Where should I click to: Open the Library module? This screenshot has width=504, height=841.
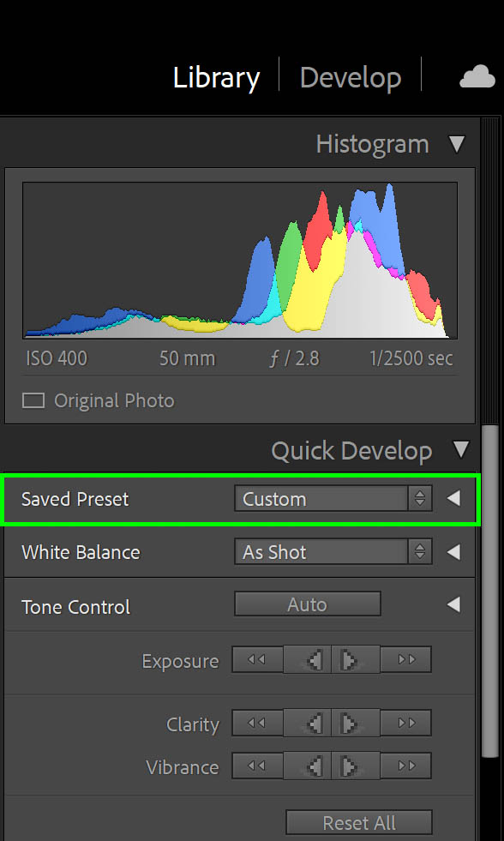point(216,78)
